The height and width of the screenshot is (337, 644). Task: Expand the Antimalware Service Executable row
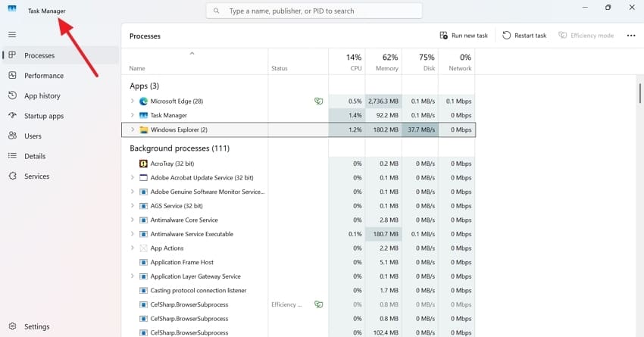click(x=133, y=234)
